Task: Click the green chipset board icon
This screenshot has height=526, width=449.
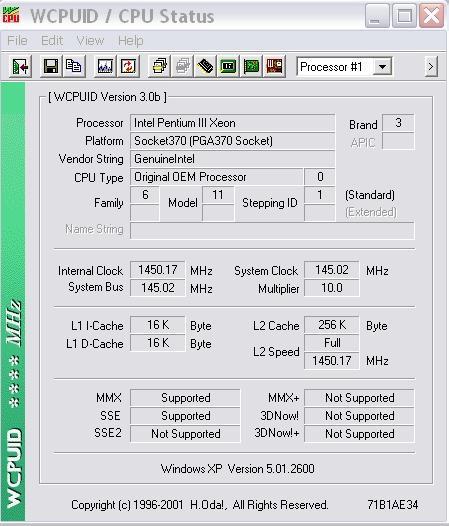Action: coord(228,66)
